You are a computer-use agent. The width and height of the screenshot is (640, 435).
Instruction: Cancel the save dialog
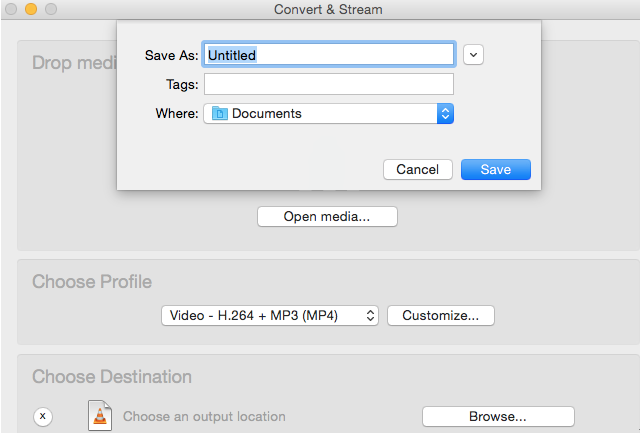[417, 169]
